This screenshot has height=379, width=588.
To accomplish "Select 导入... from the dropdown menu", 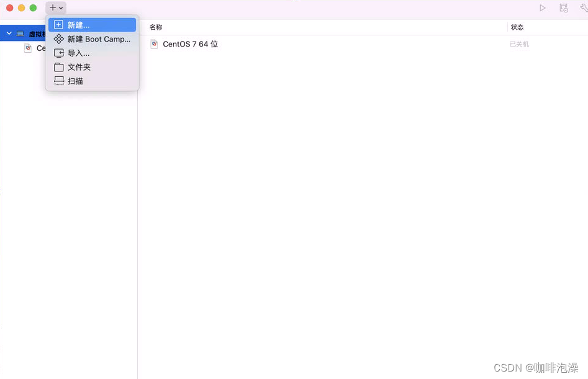I will (92, 53).
